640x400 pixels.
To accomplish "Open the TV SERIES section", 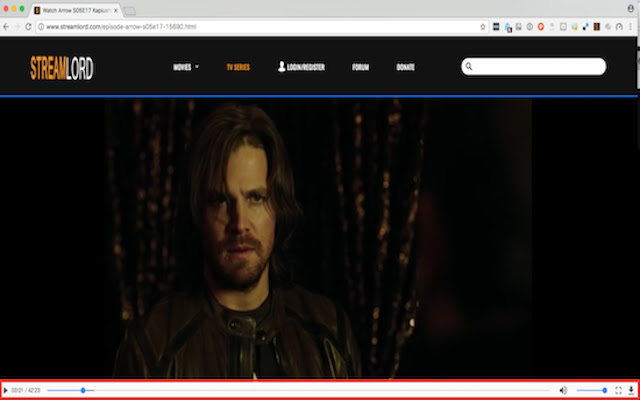I will (238, 67).
